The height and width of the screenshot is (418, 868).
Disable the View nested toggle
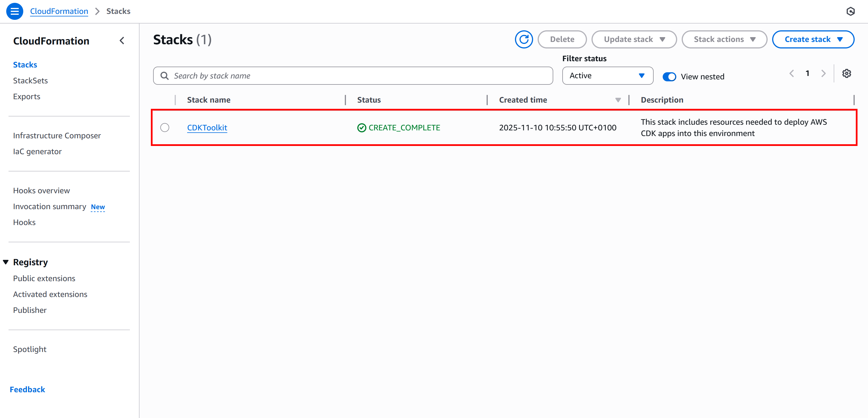click(x=669, y=77)
